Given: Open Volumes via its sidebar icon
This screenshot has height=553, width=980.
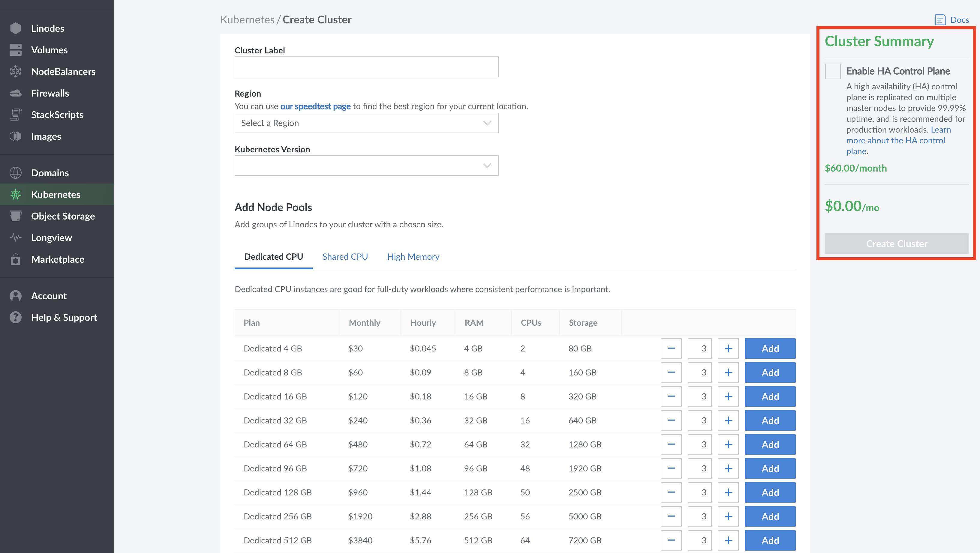Looking at the screenshot, I should [x=16, y=50].
